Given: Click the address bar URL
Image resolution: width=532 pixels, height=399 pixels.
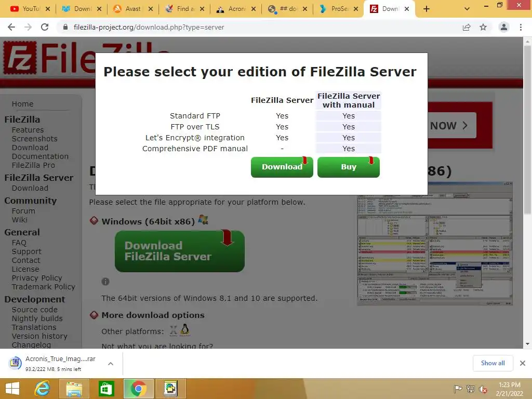Looking at the screenshot, I should [x=149, y=27].
